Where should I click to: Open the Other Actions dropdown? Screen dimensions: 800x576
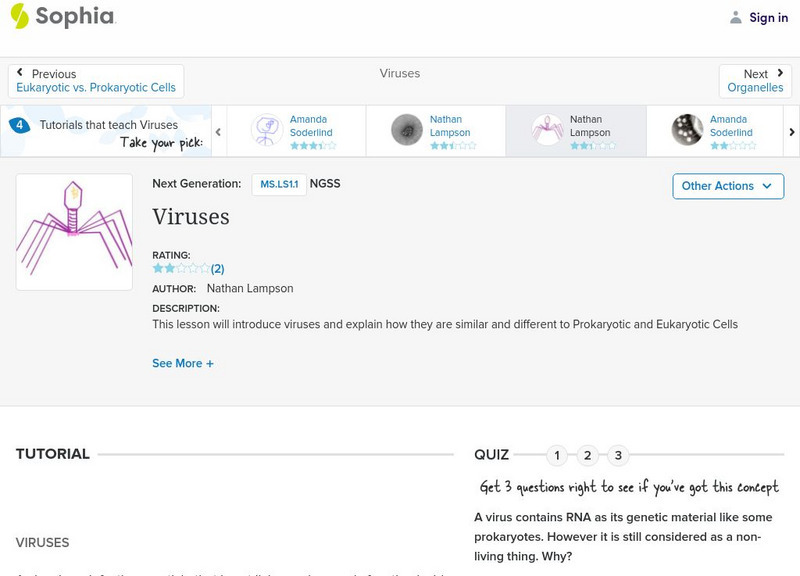click(x=727, y=186)
